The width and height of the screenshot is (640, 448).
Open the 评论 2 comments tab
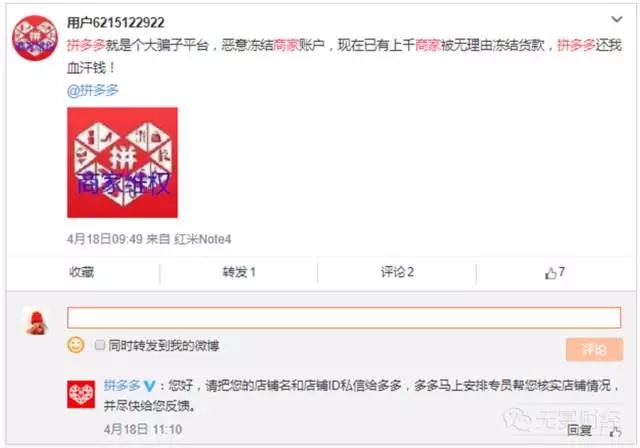(397, 272)
